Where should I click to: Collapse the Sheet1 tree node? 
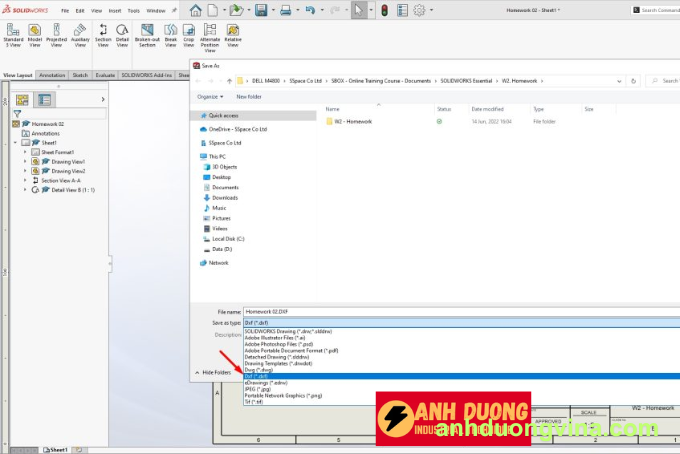pyautogui.click(x=16, y=143)
